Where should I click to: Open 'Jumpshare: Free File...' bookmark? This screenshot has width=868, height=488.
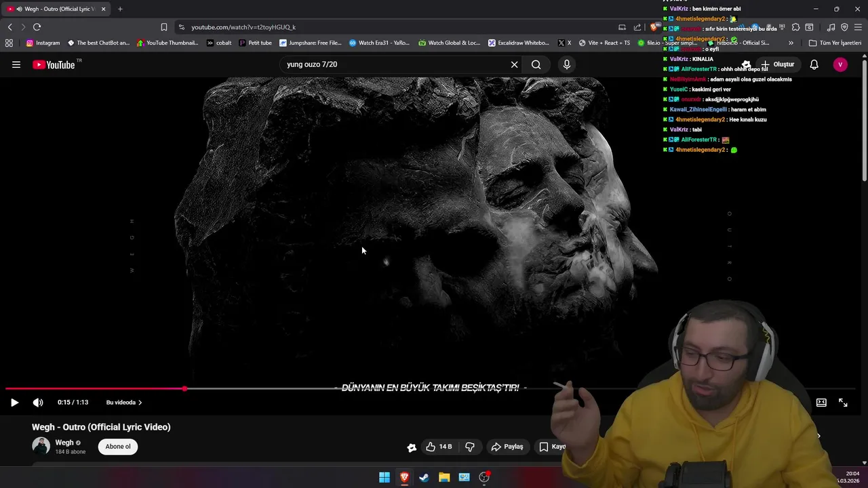click(x=311, y=43)
